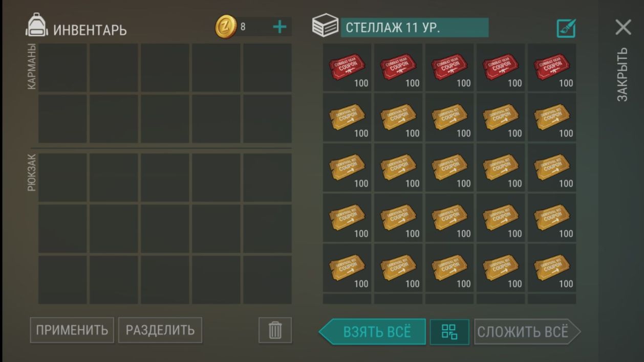
Task: Click the trash can delete icon
Action: 275,330
